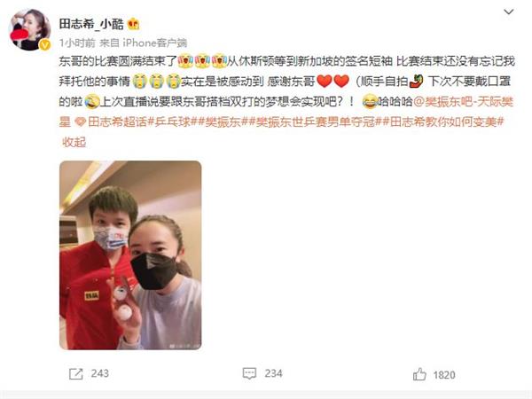Collapse the post with 收起

74,142
